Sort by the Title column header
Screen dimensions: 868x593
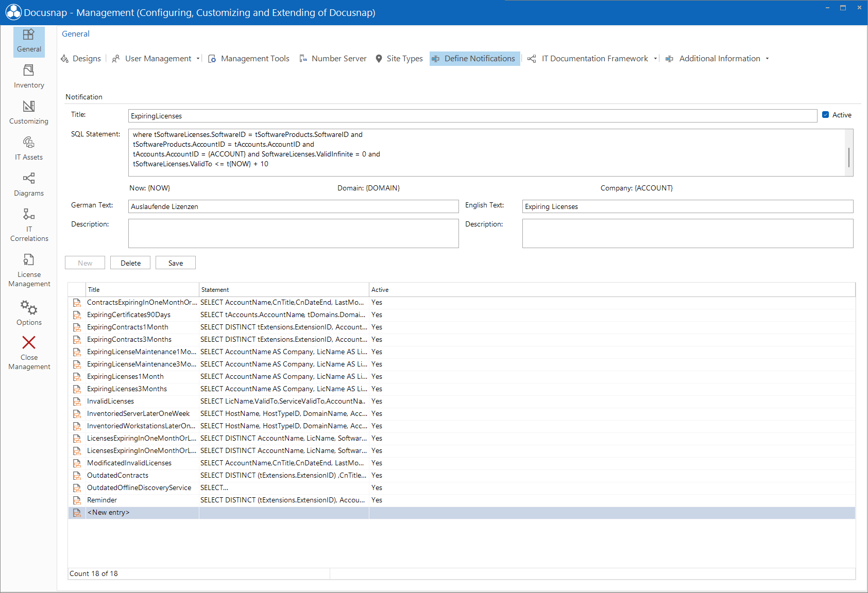click(142, 290)
